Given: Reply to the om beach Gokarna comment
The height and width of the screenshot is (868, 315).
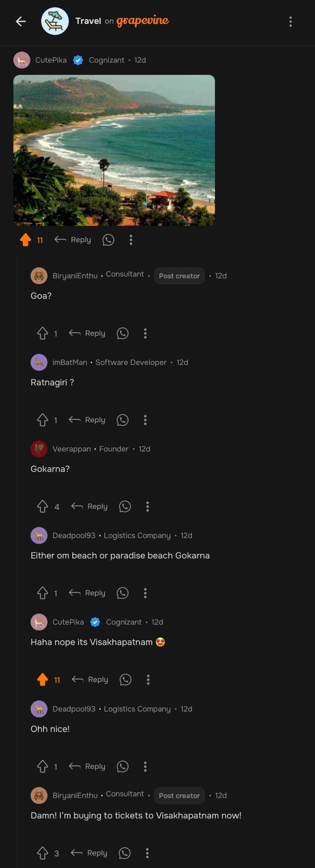Looking at the screenshot, I should click(87, 593).
